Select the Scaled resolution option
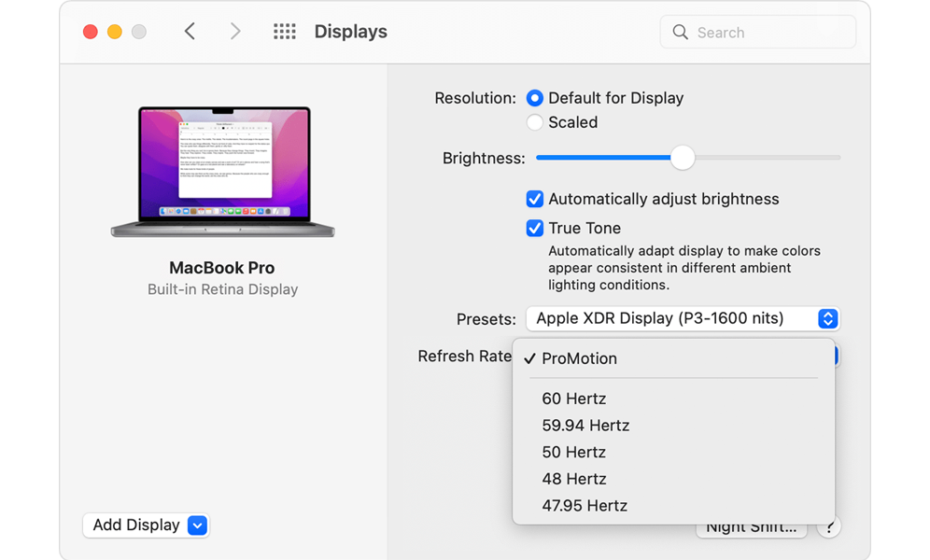This screenshot has height=560, width=930. coord(535,122)
